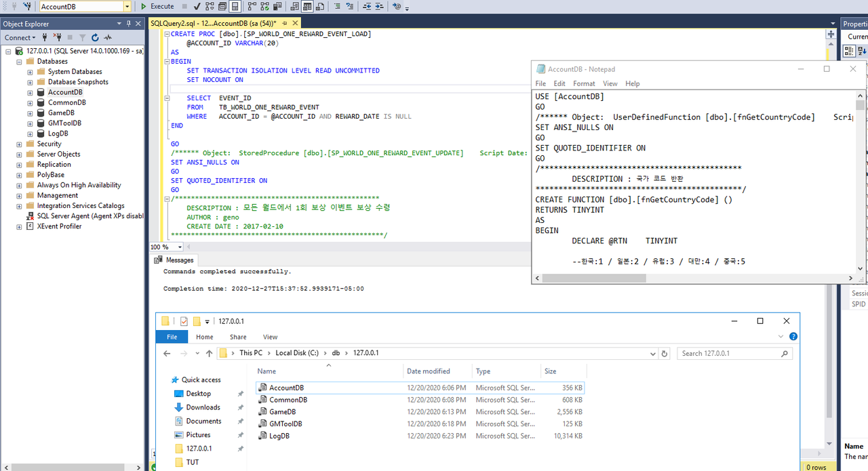Click the Query Options icon
The width and height of the screenshot is (868, 471).
coord(222,6)
